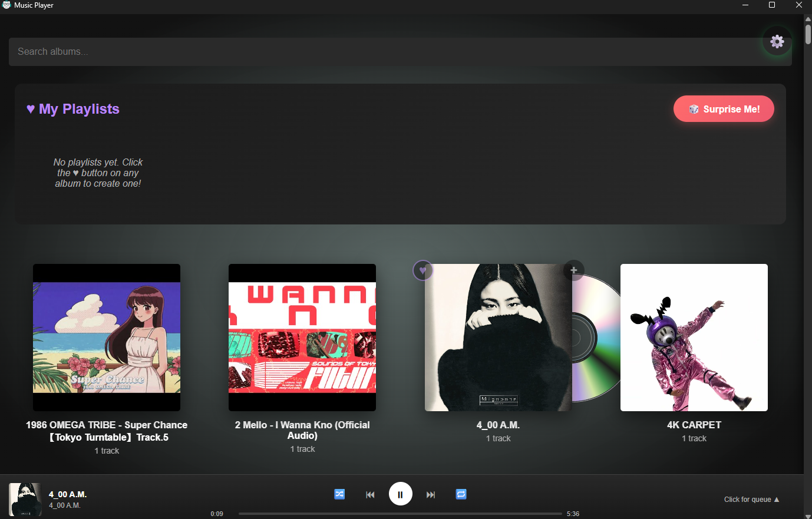Toggle shuffle mode in playback bar
Image resolution: width=812 pixels, height=519 pixels.
339,494
